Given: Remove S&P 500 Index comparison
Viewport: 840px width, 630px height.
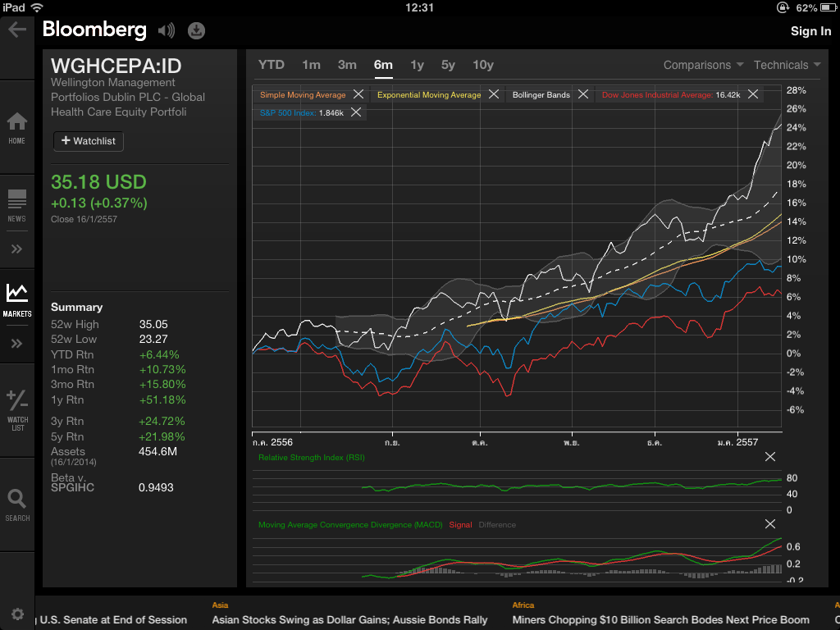Looking at the screenshot, I should tap(356, 112).
